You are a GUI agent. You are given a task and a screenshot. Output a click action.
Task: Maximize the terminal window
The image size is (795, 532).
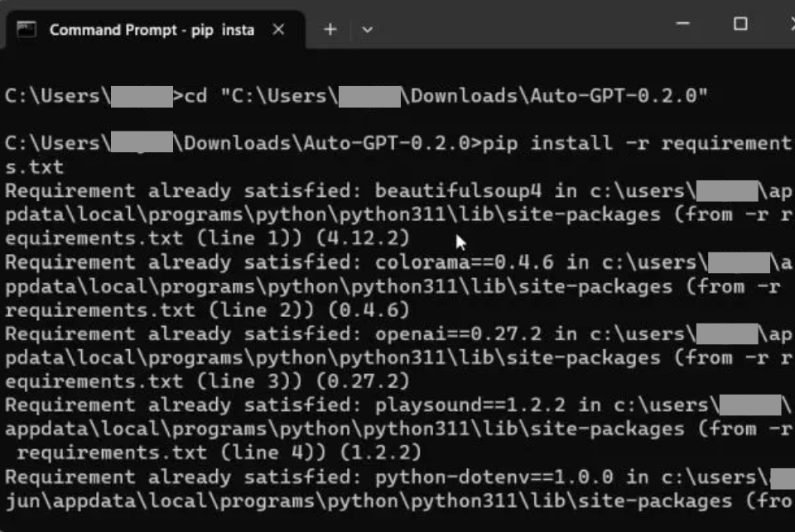point(740,24)
